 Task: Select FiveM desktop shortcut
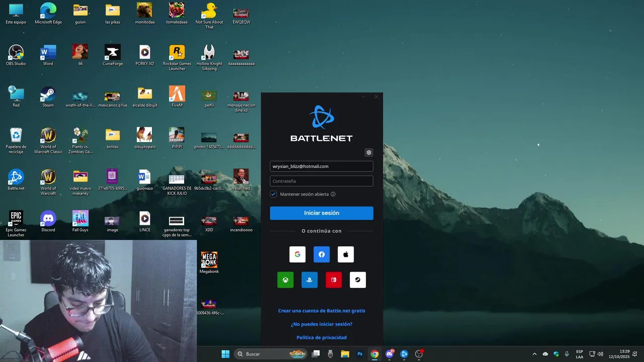(177, 97)
